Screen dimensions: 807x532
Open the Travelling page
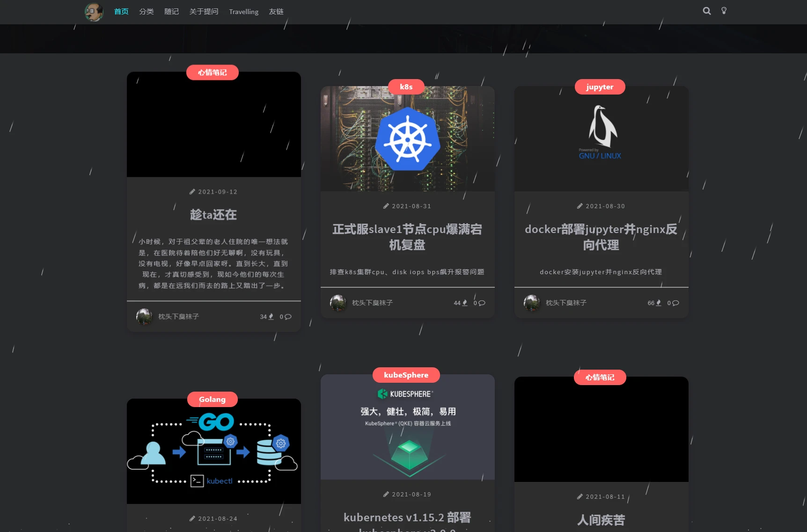tap(243, 12)
